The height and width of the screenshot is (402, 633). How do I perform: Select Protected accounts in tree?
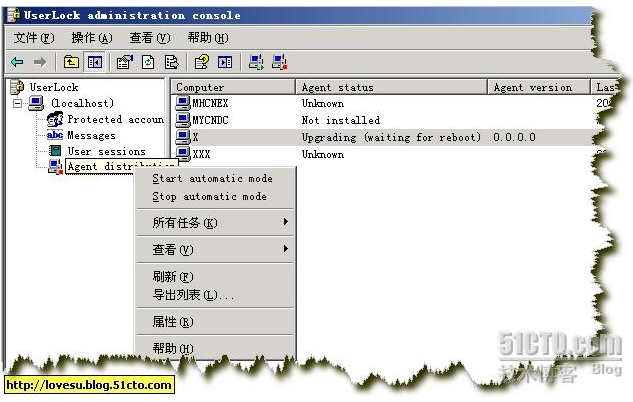tap(115, 119)
